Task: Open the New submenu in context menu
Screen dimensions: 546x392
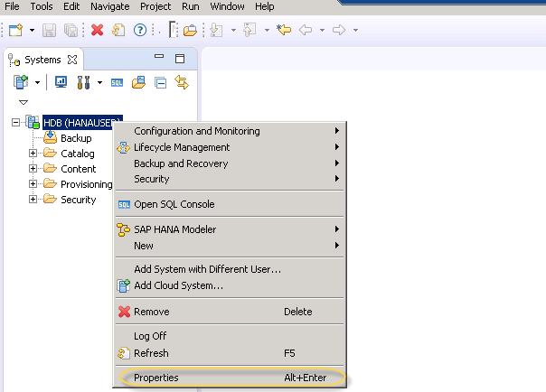Action: pyautogui.click(x=230, y=246)
